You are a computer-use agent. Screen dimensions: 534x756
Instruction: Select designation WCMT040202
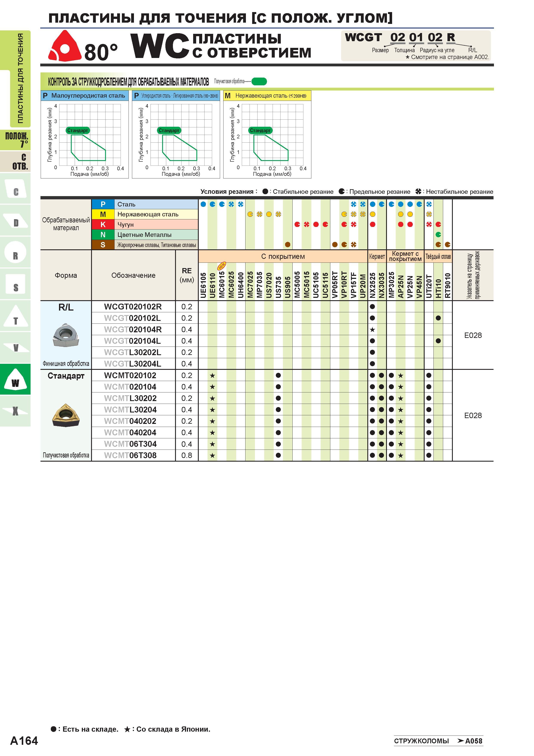tap(130, 421)
